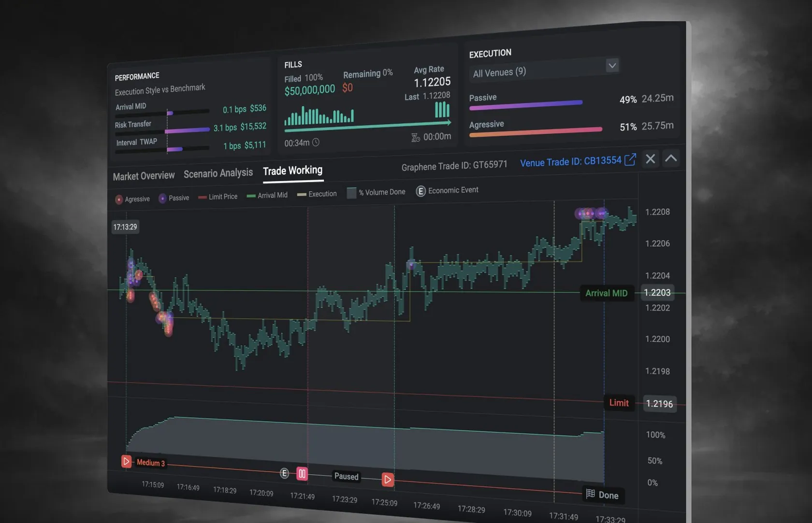Click the fills green bar histogram
The image size is (812, 523).
point(319,116)
